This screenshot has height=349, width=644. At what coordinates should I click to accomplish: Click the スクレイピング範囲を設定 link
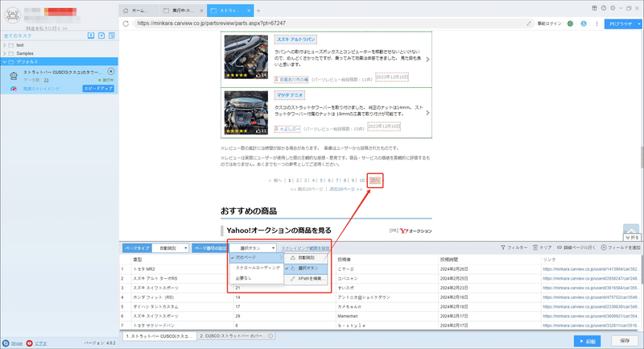point(305,248)
